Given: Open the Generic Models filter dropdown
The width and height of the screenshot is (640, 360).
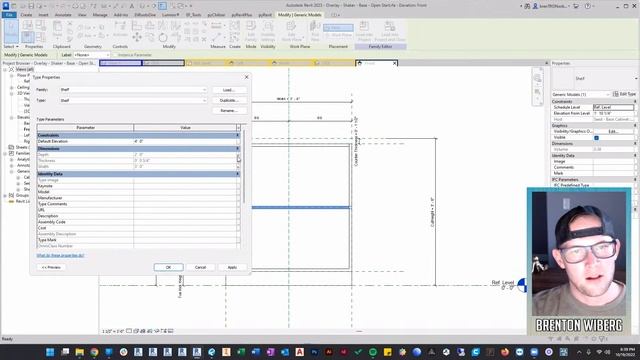Looking at the screenshot, I should [x=608, y=94].
